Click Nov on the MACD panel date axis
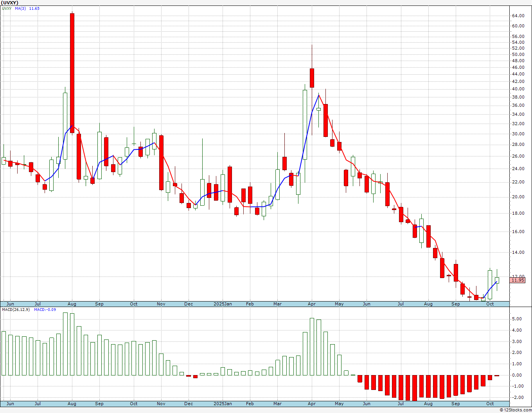The height and width of the screenshot is (413, 532). [x=161, y=404]
